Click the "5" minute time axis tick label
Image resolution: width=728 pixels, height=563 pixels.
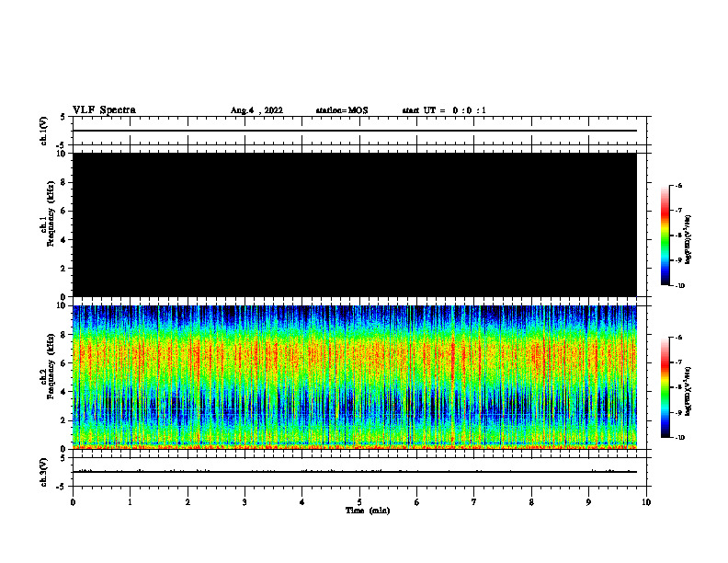[x=359, y=502]
